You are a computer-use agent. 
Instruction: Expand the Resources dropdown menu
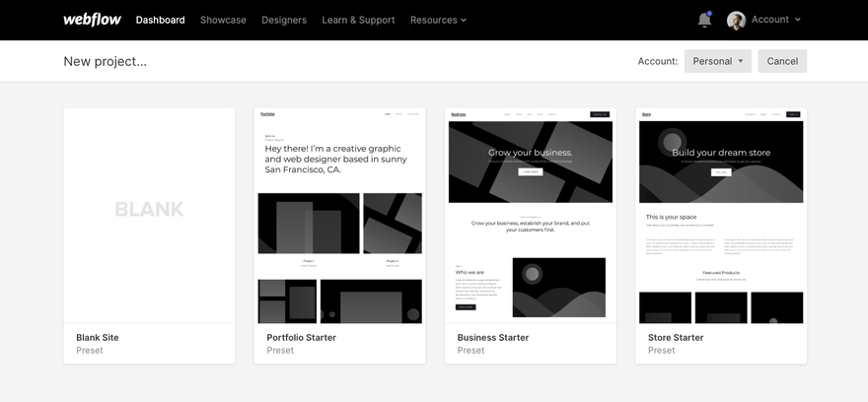(438, 20)
